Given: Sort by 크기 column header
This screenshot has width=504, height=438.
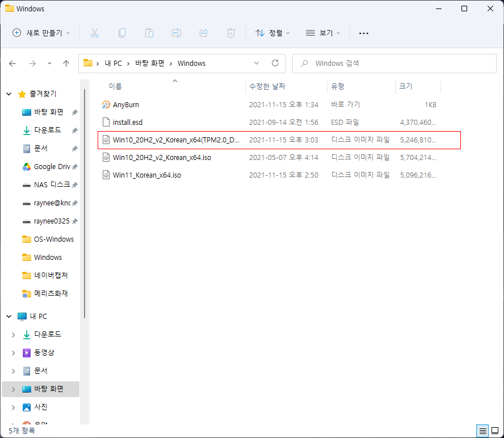Looking at the screenshot, I should (x=405, y=86).
